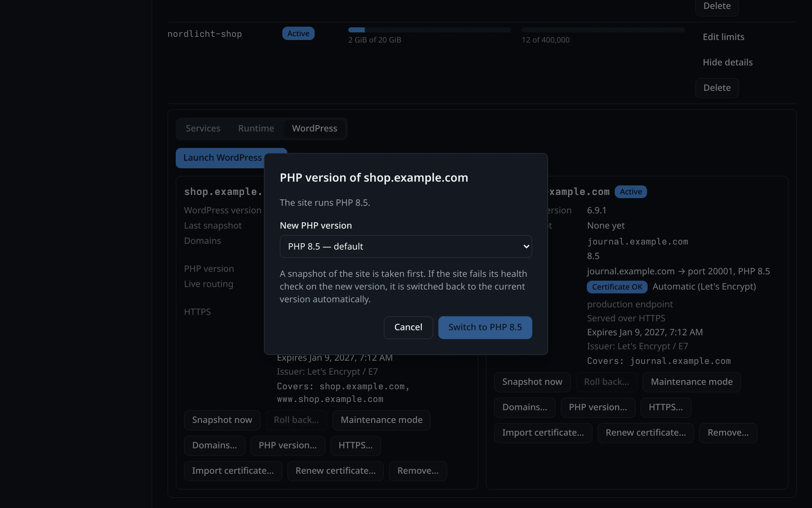Cancel the PHP version dialog
This screenshot has width=812, height=508.
[x=408, y=327]
